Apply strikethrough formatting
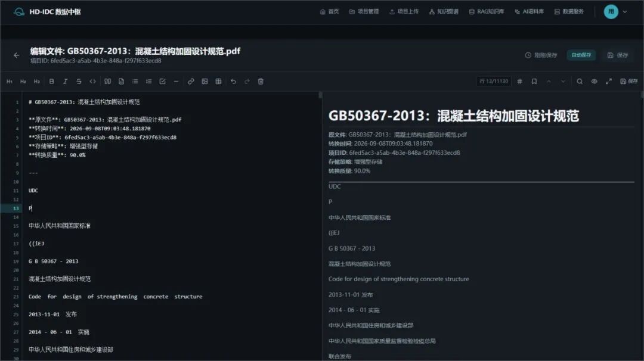The image size is (644, 361). pos(79,81)
